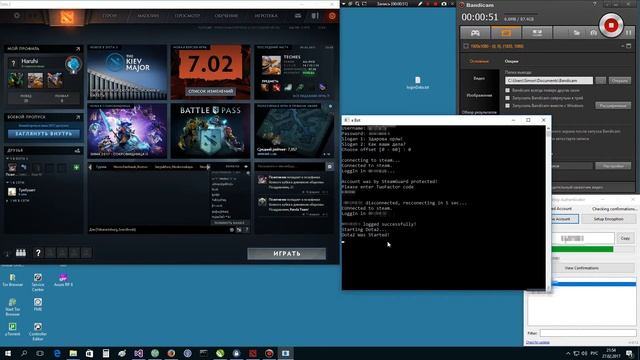Click the browse '...' button next to folder path

click(x=600, y=80)
